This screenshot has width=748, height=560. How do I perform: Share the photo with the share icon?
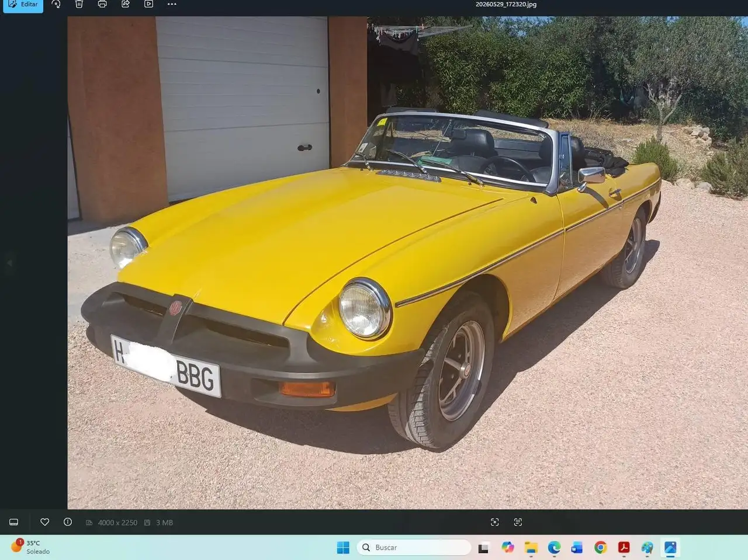[125, 4]
